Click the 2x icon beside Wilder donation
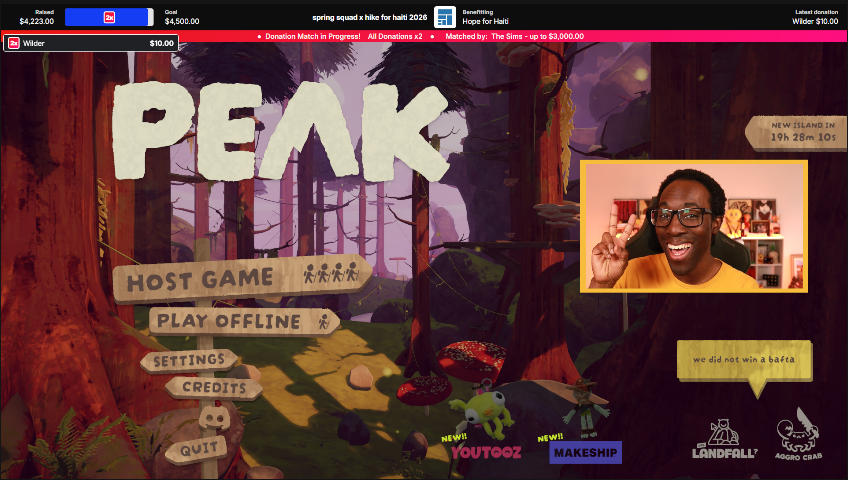Screen dimensions: 848x480 (14, 43)
